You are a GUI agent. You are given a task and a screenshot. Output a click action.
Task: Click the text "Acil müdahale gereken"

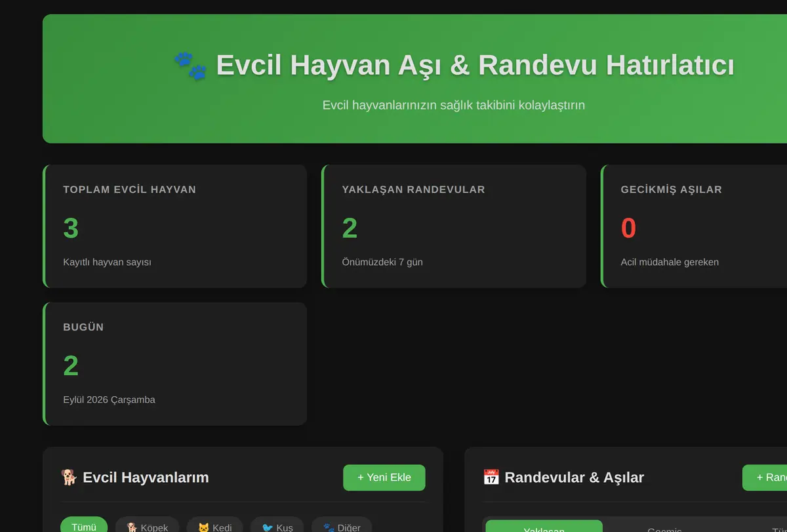[x=670, y=262]
